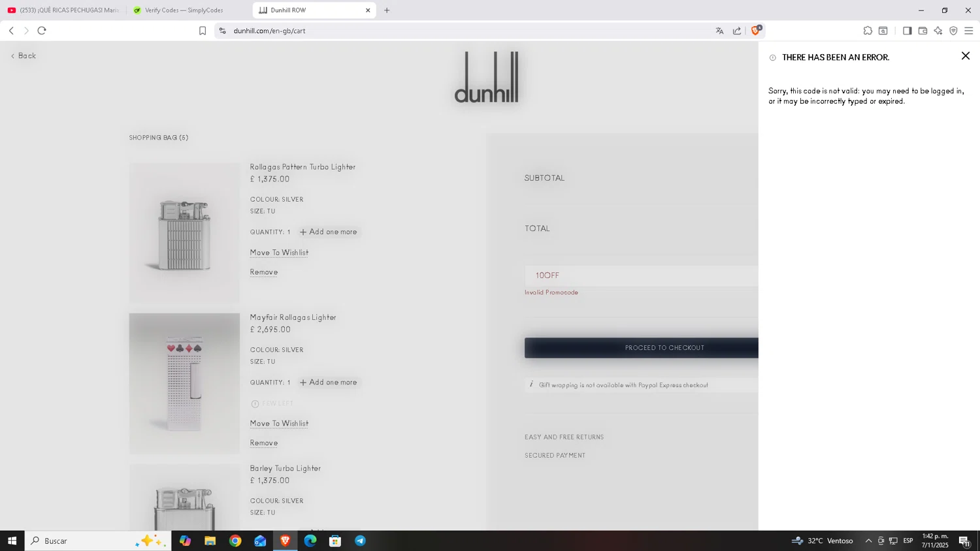Open Brave Wallet
The image size is (980, 551).
tap(923, 31)
